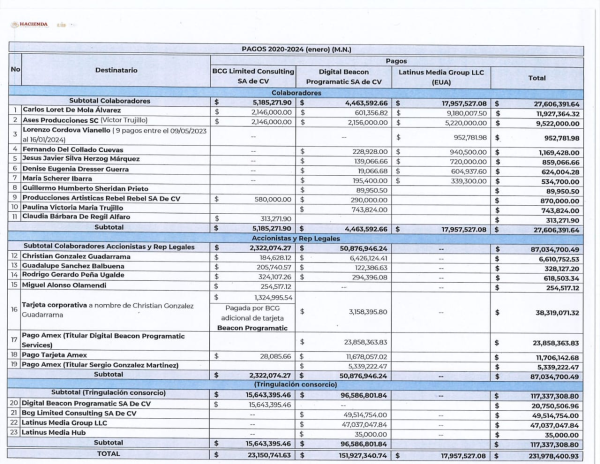Click the Total column header
This screenshot has width=600, height=464.
coord(537,78)
